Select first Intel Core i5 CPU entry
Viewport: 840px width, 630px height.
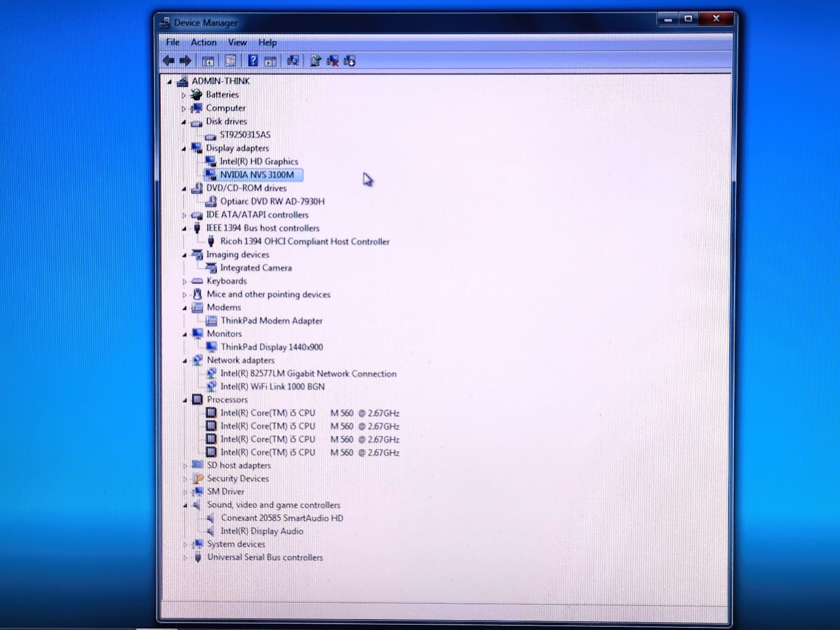point(310,413)
